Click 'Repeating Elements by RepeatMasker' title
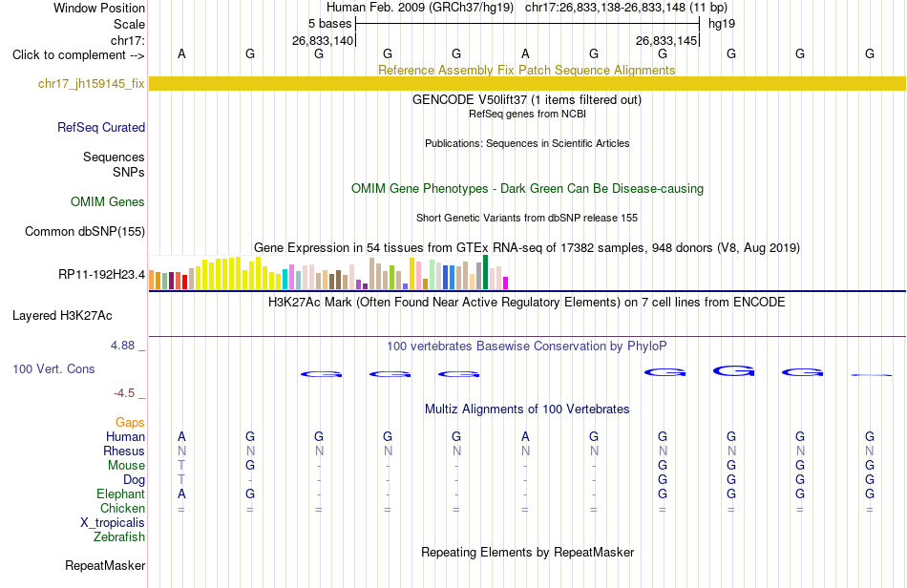The image size is (907, 588). pyautogui.click(x=528, y=552)
